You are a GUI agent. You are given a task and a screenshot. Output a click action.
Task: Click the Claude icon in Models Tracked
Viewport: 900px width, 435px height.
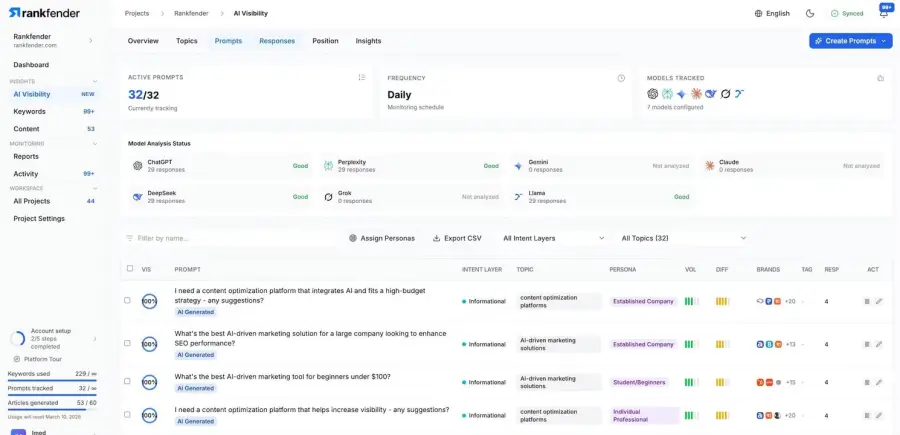[696, 94]
